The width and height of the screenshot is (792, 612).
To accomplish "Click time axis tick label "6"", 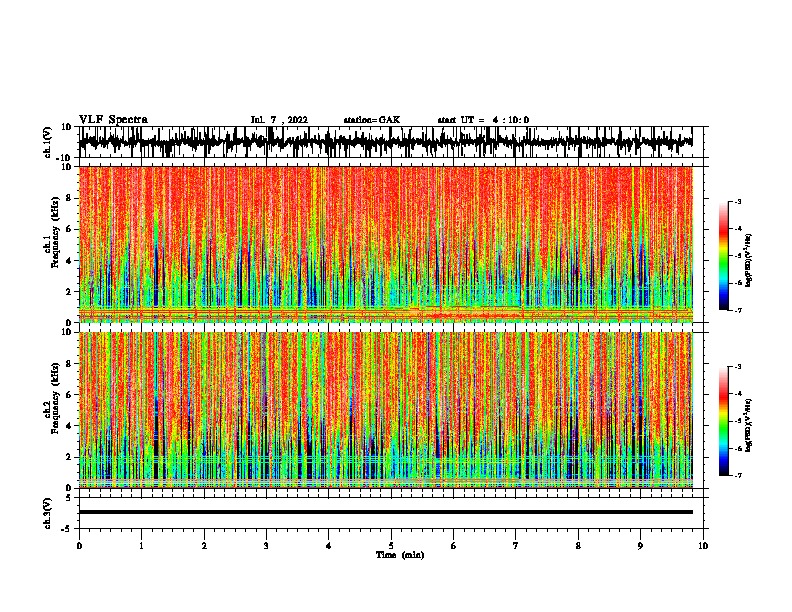I will pos(453,545).
